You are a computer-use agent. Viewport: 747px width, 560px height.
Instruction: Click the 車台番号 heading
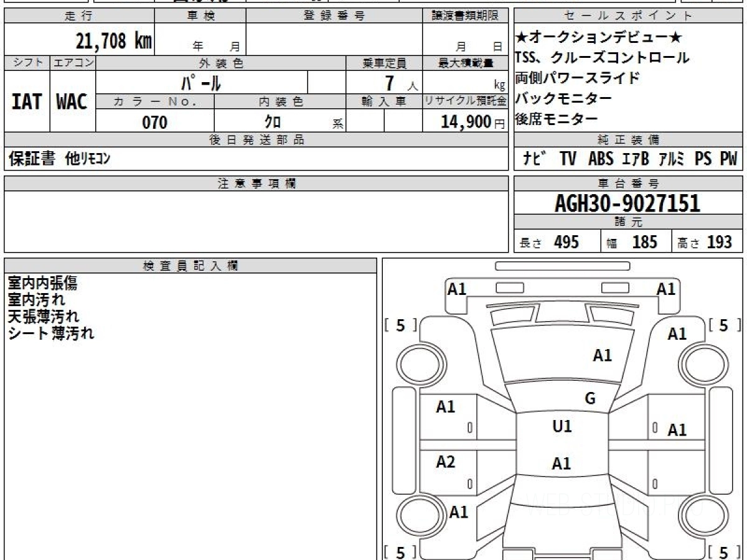[x=629, y=183]
